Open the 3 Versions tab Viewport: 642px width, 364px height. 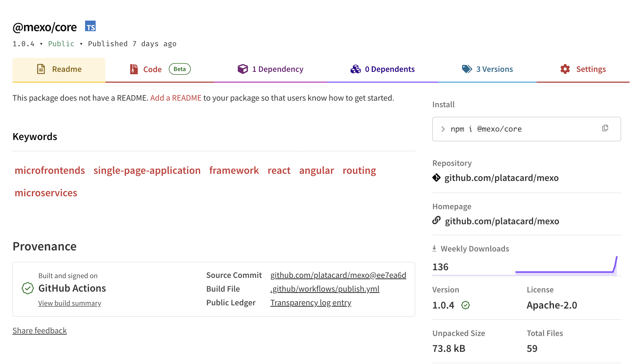tap(494, 69)
